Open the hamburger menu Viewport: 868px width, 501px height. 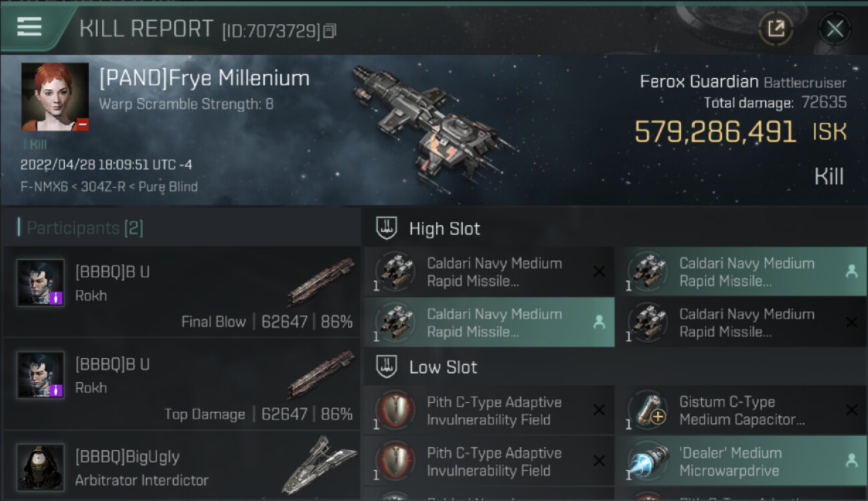tap(29, 27)
